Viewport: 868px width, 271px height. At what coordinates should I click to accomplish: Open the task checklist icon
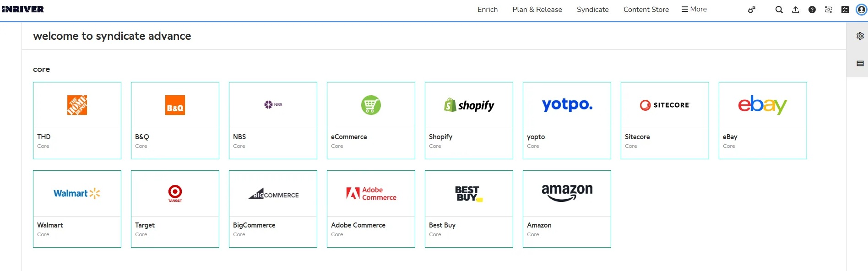[x=845, y=10]
